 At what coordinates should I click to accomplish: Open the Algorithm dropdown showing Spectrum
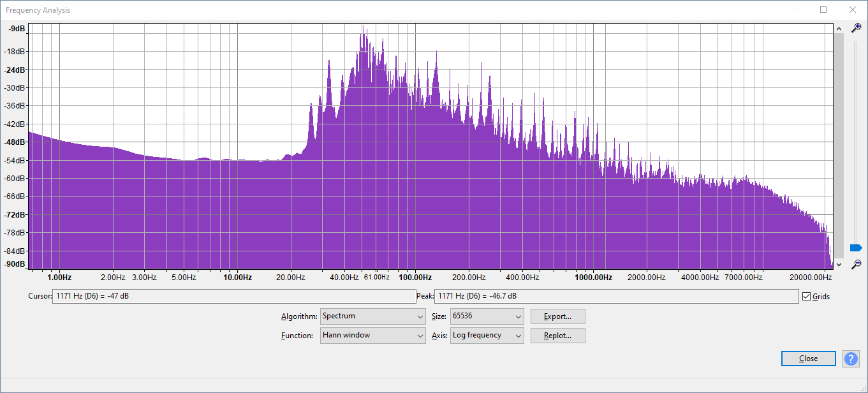[x=372, y=316]
